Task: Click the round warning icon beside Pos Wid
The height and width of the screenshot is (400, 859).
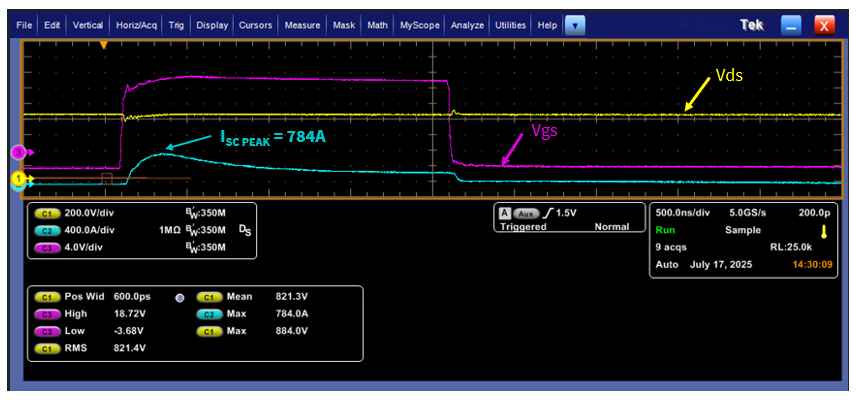Action: [179, 298]
